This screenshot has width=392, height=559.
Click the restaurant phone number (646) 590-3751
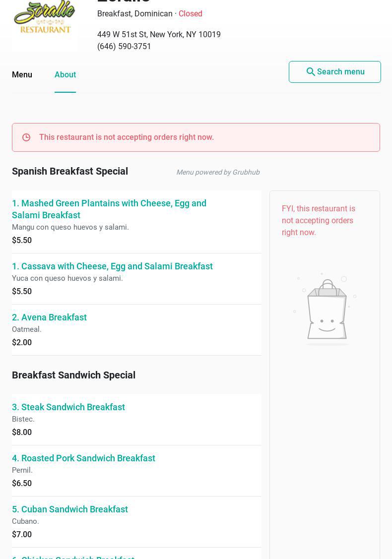coord(124,46)
